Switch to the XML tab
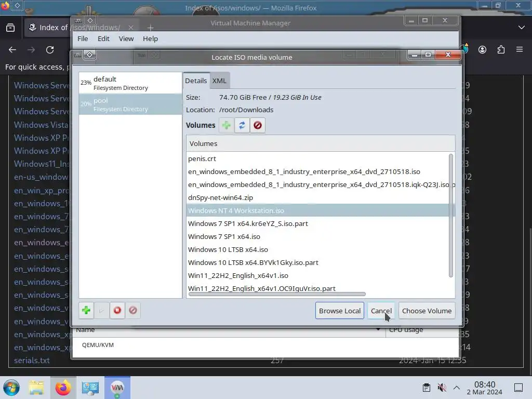532x399 pixels. click(219, 81)
